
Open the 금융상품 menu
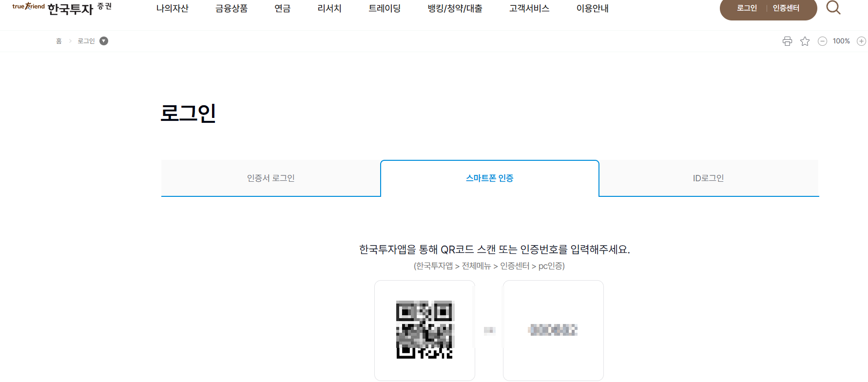pyautogui.click(x=231, y=8)
